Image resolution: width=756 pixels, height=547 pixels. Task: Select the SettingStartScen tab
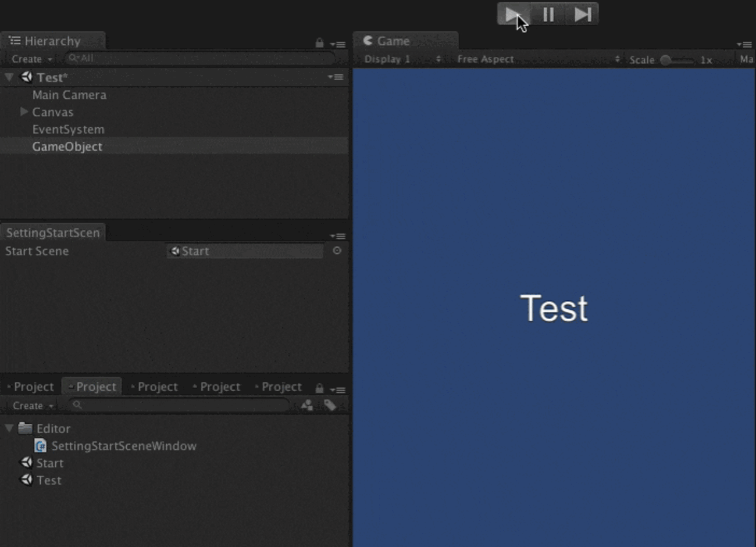tap(53, 233)
